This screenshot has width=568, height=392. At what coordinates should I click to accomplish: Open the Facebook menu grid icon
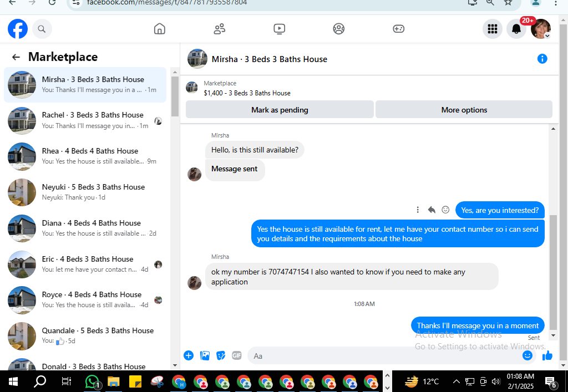pos(493,29)
